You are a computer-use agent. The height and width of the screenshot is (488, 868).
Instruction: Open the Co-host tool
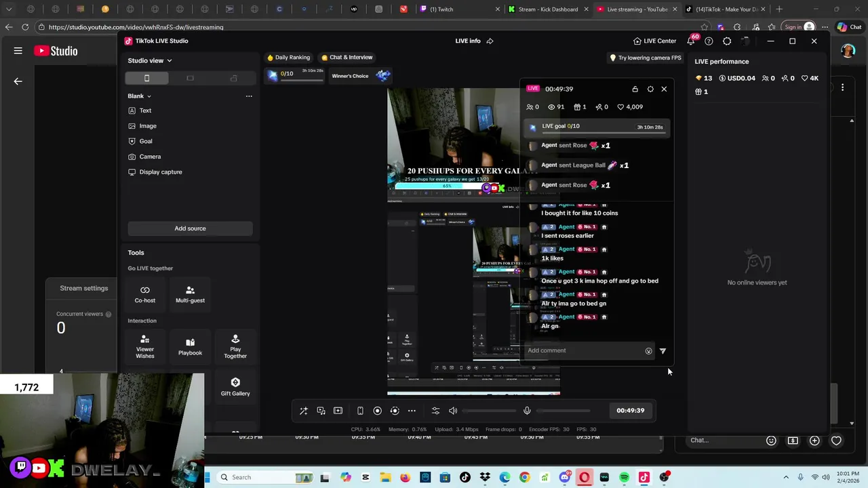(144, 294)
